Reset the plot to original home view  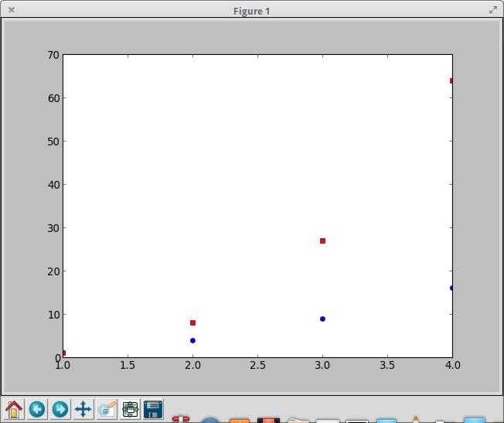click(14, 409)
